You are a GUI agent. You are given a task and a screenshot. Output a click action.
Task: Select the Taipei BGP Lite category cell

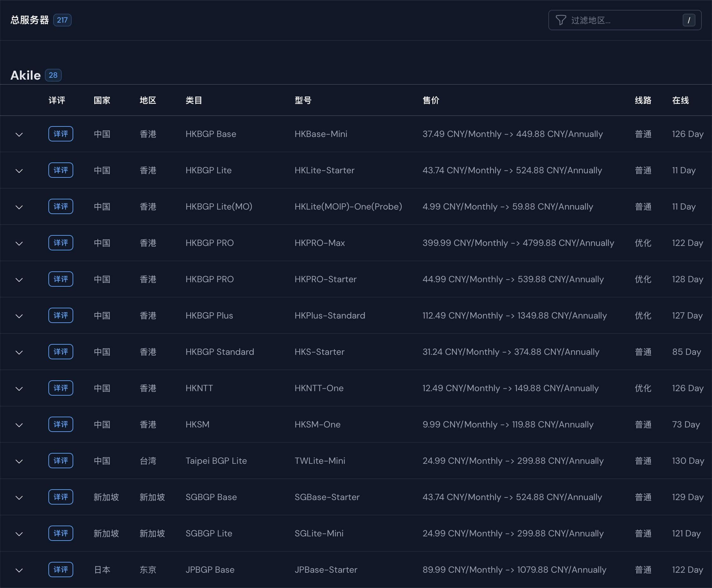click(x=216, y=461)
